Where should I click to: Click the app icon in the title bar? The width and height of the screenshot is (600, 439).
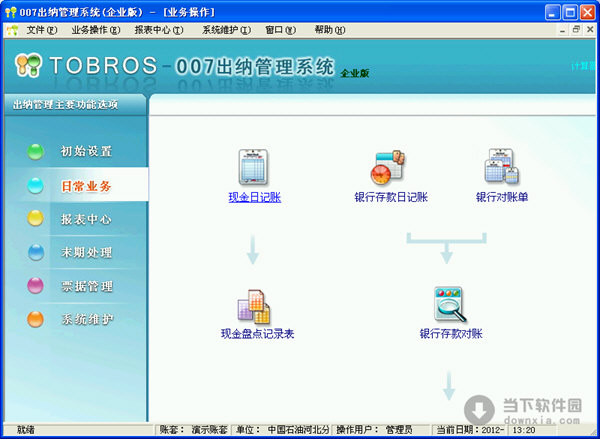coord(11,12)
